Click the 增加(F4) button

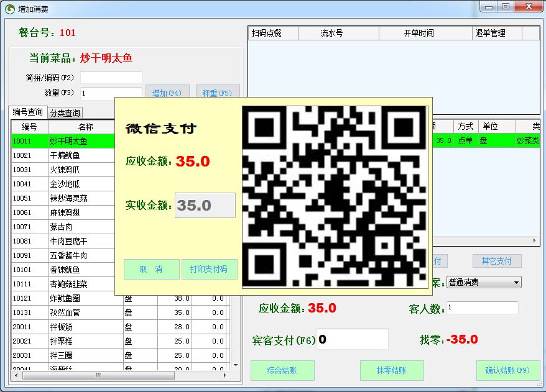pos(167,93)
